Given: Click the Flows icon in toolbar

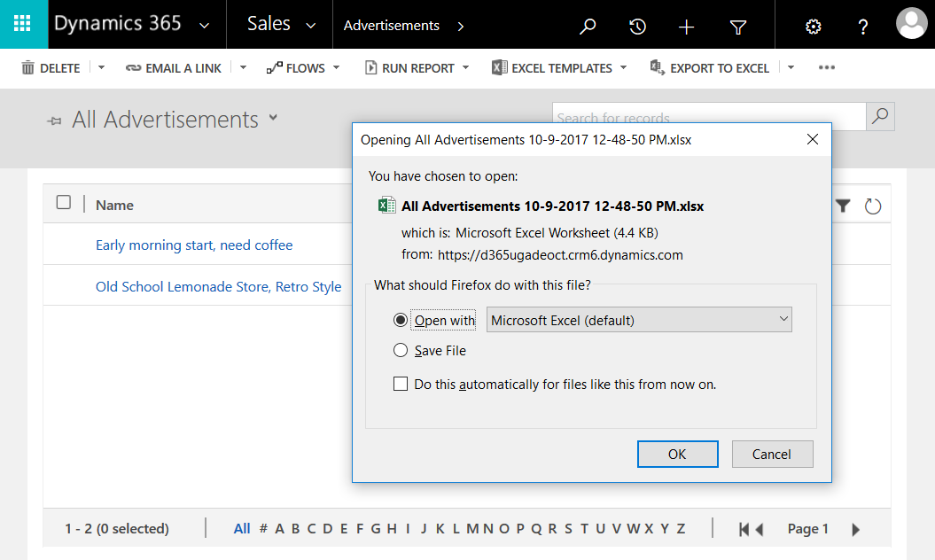Looking at the screenshot, I should click(x=275, y=68).
